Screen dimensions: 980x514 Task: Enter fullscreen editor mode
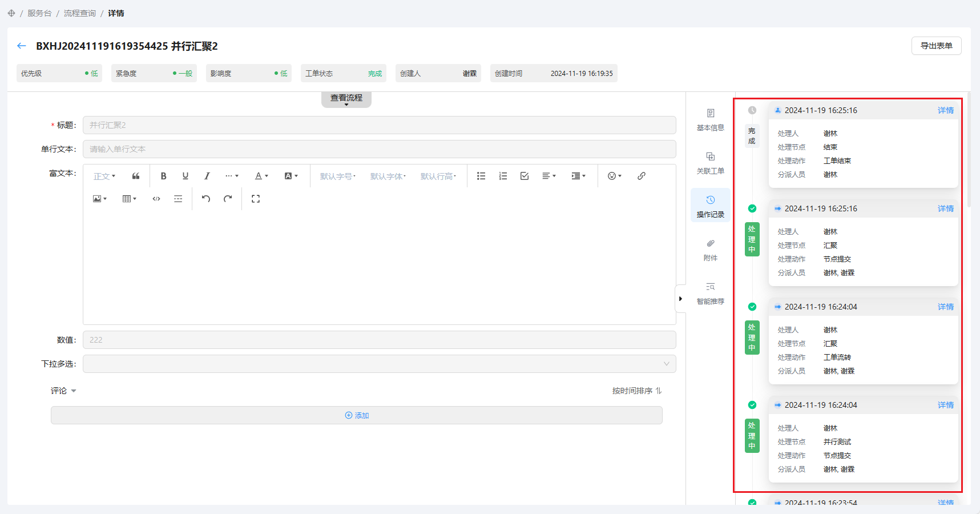coord(256,199)
